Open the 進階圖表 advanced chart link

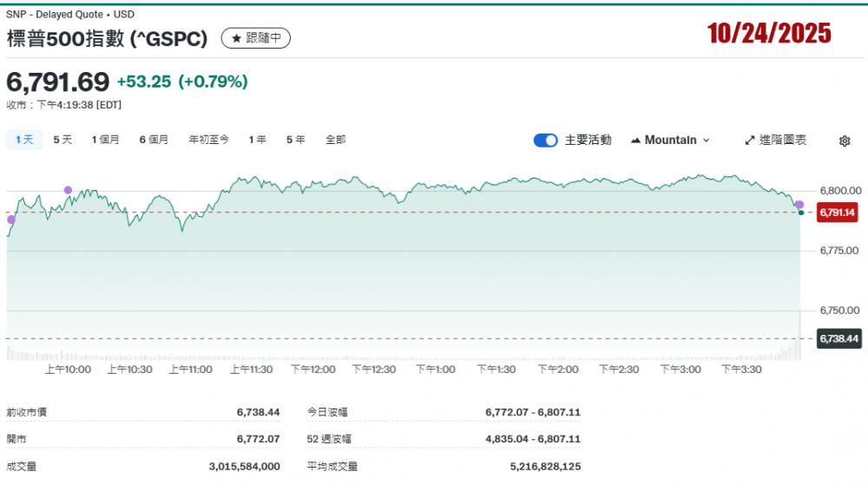pos(775,141)
